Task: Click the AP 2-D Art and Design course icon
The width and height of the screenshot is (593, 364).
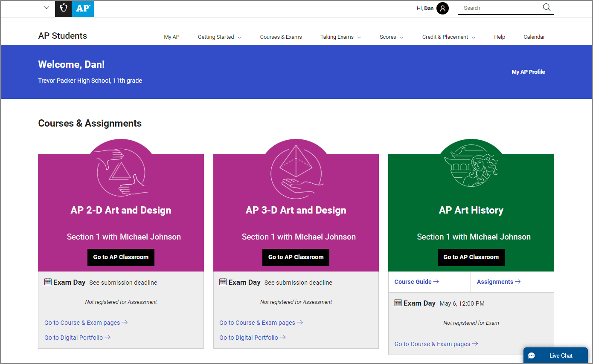Action: pyautogui.click(x=121, y=173)
